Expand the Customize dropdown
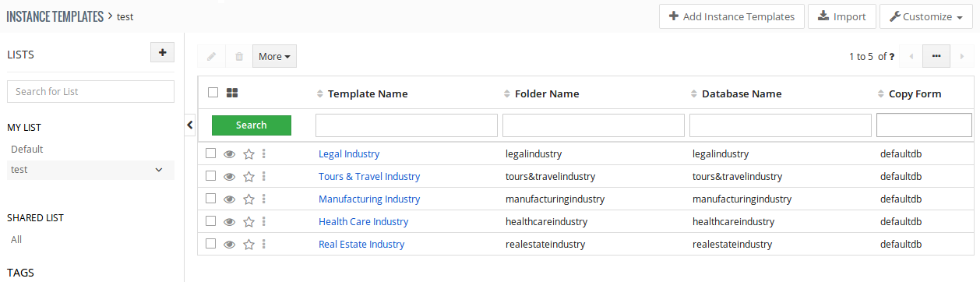This screenshot has height=282, width=980. pyautogui.click(x=925, y=16)
